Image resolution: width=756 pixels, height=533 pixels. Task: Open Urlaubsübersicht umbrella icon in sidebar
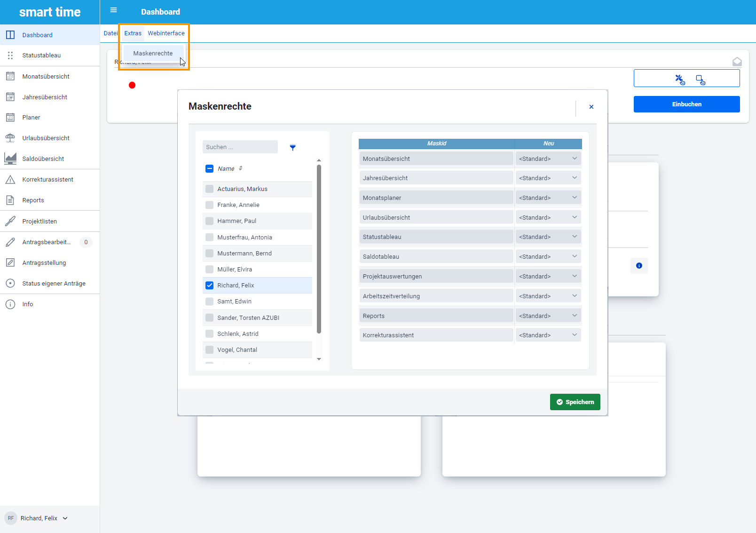tap(10, 138)
